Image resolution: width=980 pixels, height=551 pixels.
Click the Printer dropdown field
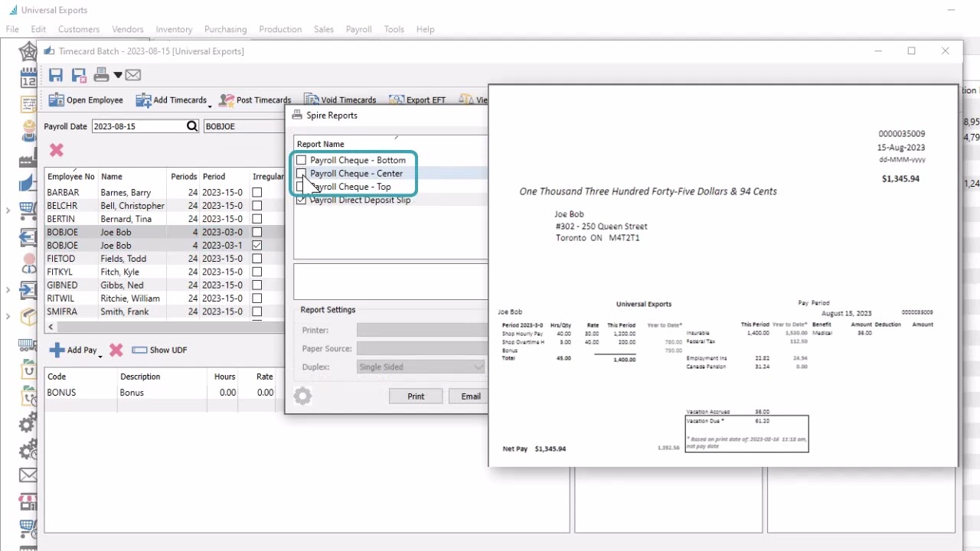point(422,331)
